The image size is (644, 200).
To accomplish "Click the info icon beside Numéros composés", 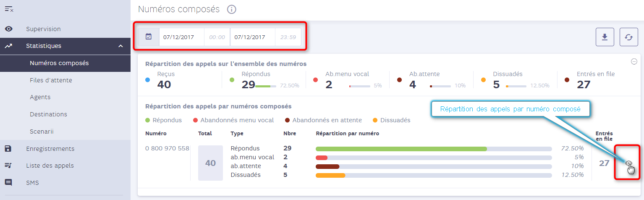I will (x=232, y=9).
